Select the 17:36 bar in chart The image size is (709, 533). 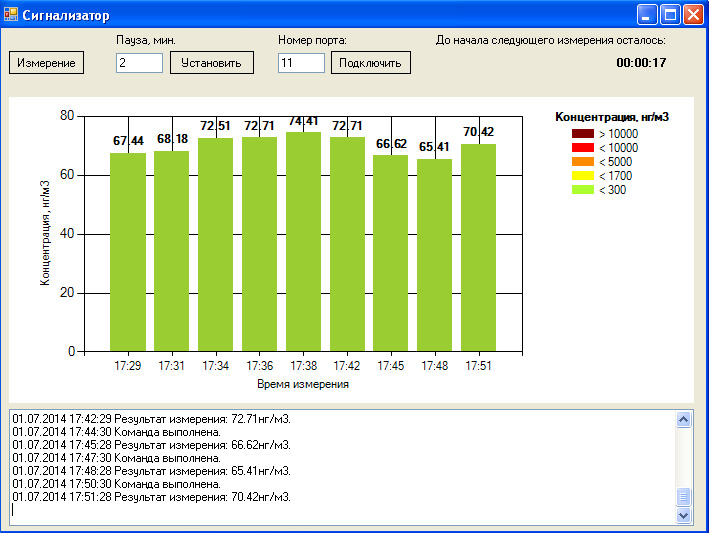(260, 244)
